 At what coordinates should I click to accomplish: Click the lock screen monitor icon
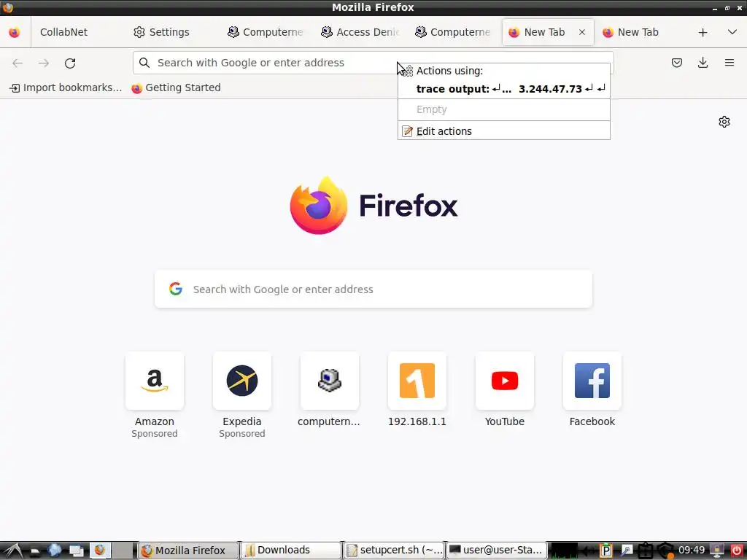coord(717,551)
